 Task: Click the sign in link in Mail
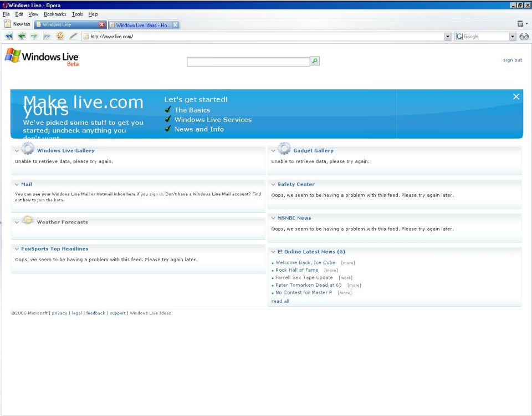pyautogui.click(x=156, y=194)
